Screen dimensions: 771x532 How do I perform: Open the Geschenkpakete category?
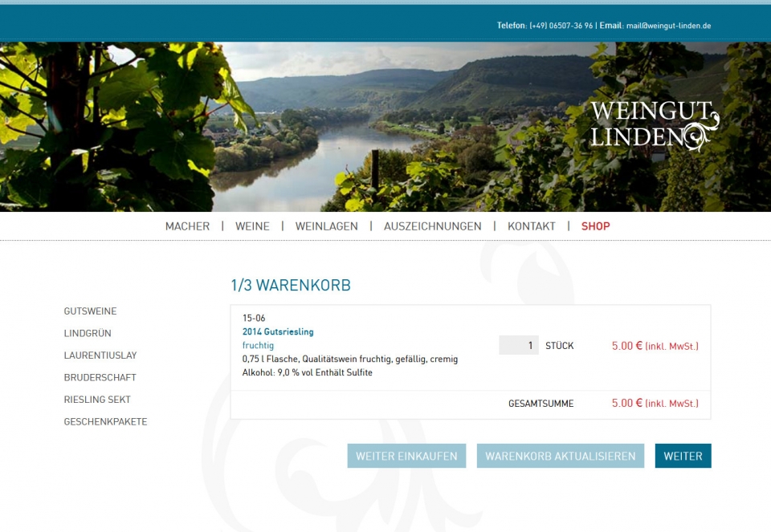click(106, 421)
